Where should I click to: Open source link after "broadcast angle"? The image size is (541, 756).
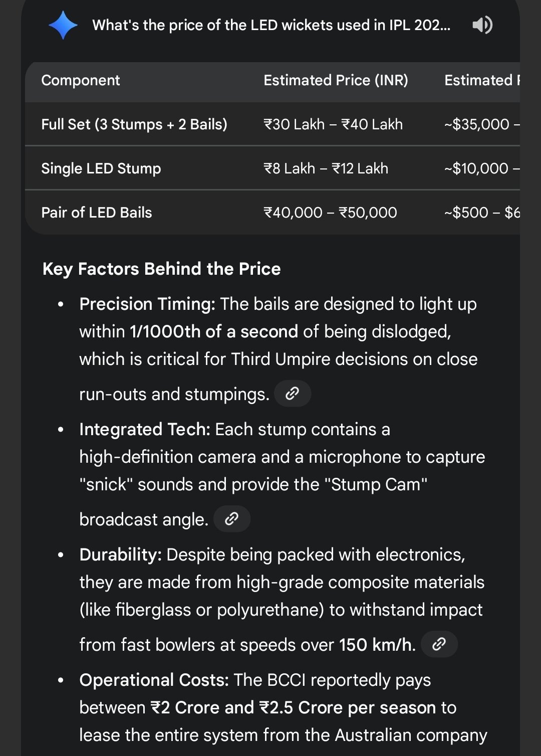coord(231,519)
